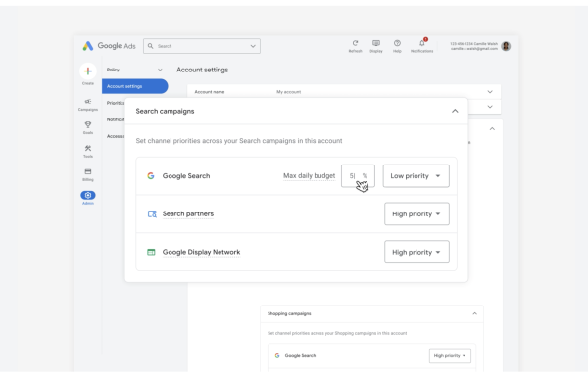588x377 pixels.
Task: Click the Refresh icon
Action: click(355, 43)
